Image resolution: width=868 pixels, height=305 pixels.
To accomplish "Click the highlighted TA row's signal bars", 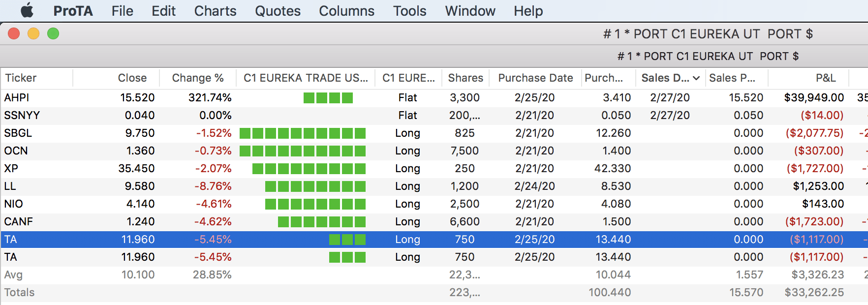I will [347, 240].
